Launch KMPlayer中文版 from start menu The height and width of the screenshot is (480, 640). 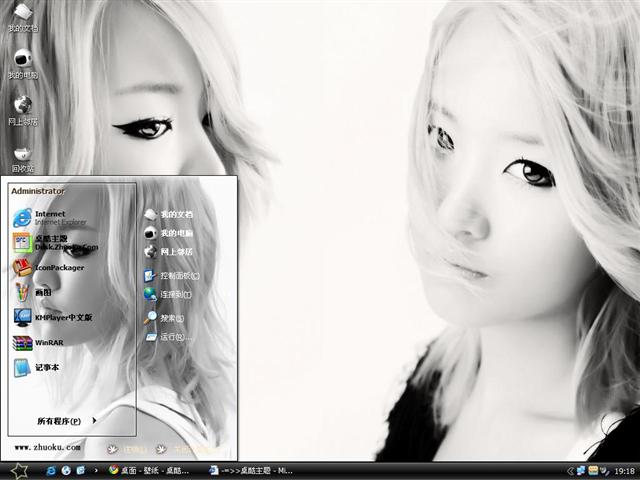click(x=53, y=317)
